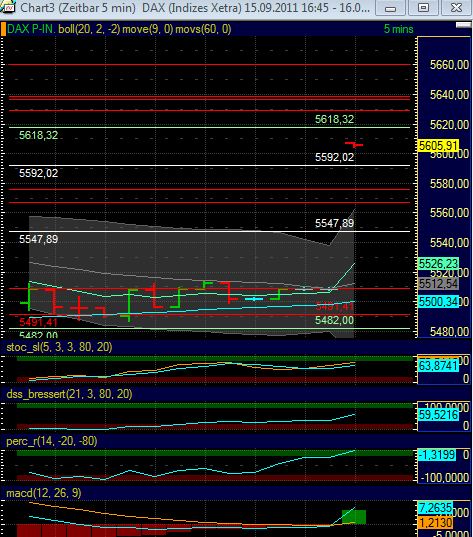Click the orange marker beside DAX P-IN

pyautogui.click(x=3, y=29)
